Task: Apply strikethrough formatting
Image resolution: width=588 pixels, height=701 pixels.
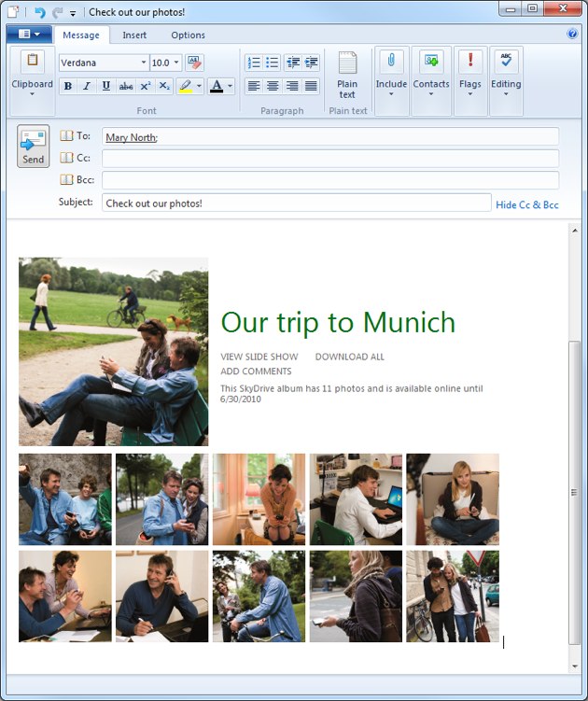Action: coord(126,86)
